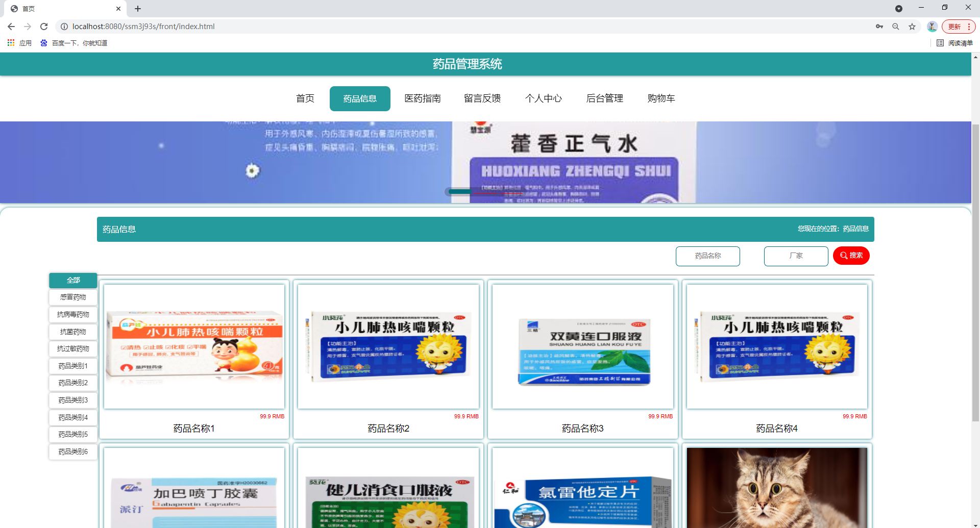Open the cat photo product image
Viewport: 980px width, 528px height.
[777, 488]
